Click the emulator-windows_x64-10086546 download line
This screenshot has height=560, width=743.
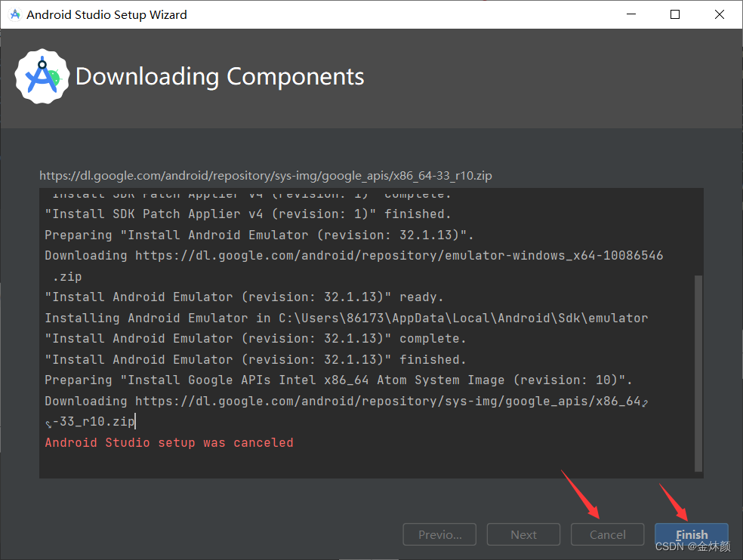[354, 255]
